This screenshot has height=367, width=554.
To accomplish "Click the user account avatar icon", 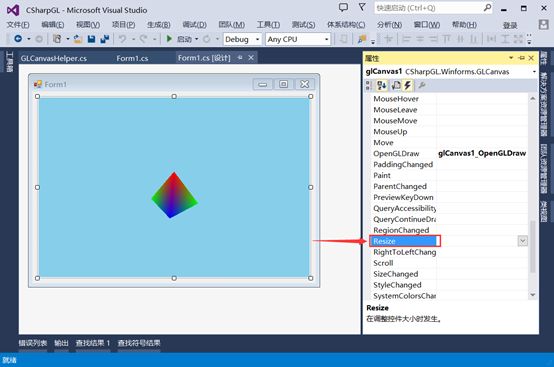I will [x=543, y=24].
